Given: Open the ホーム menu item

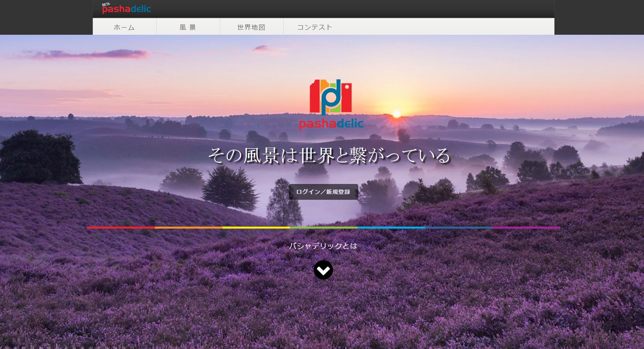Looking at the screenshot, I should 124,27.
